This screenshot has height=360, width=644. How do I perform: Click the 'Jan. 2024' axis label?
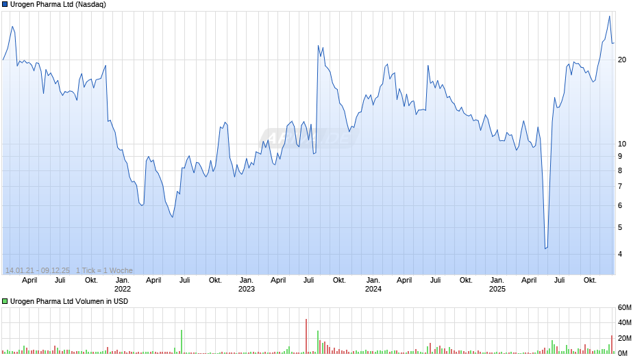[x=373, y=285]
